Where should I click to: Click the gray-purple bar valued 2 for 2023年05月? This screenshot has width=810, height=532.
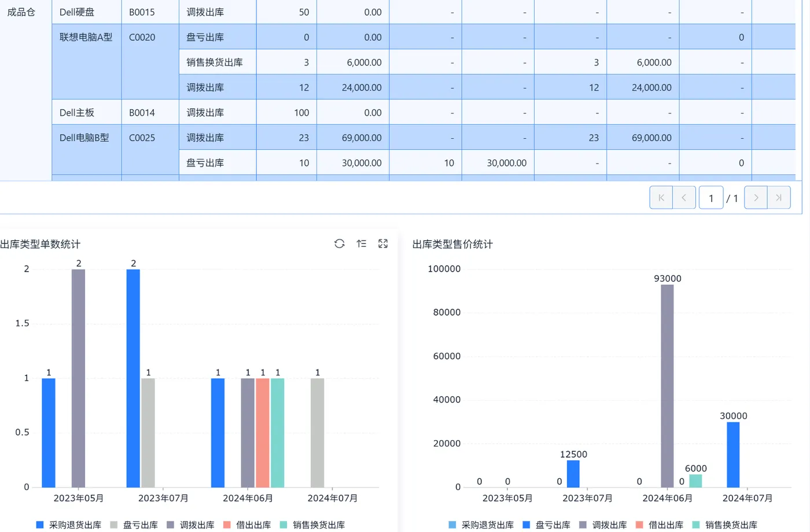pyautogui.click(x=78, y=378)
